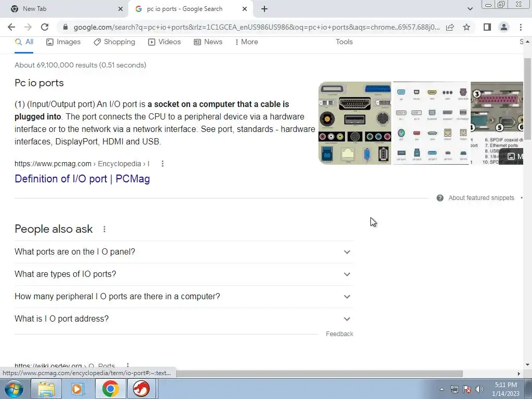Select the All results tab

24,42
